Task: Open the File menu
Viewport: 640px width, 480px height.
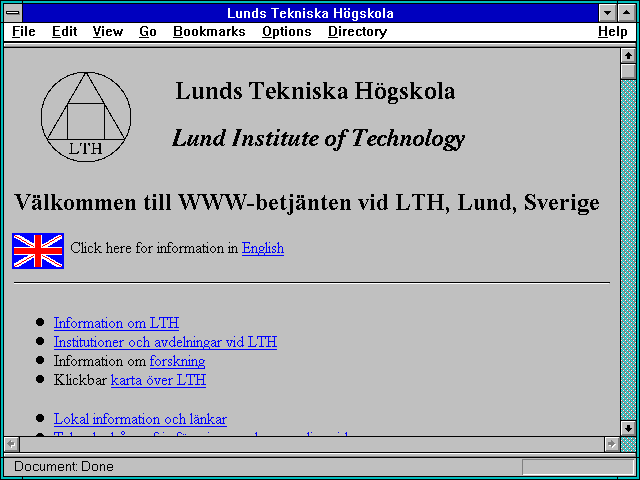Action: pyautogui.click(x=24, y=31)
